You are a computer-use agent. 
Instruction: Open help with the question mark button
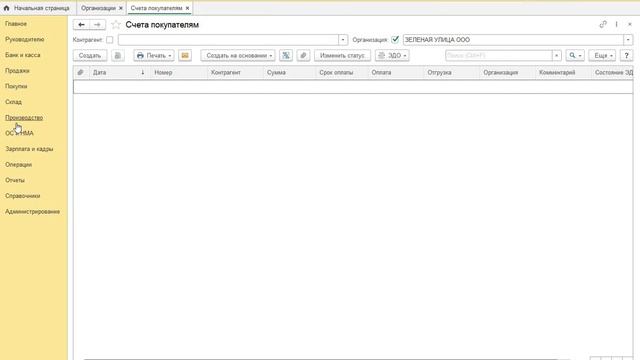point(627,56)
